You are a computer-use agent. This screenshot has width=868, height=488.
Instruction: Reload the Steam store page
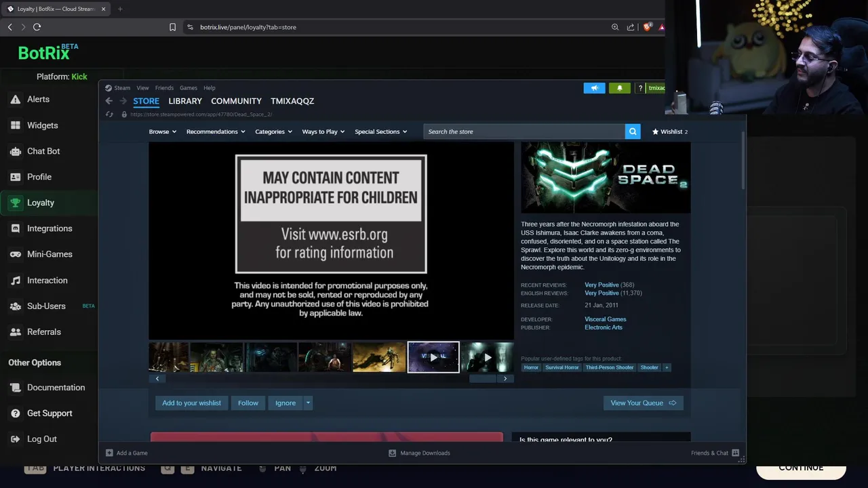tap(109, 115)
